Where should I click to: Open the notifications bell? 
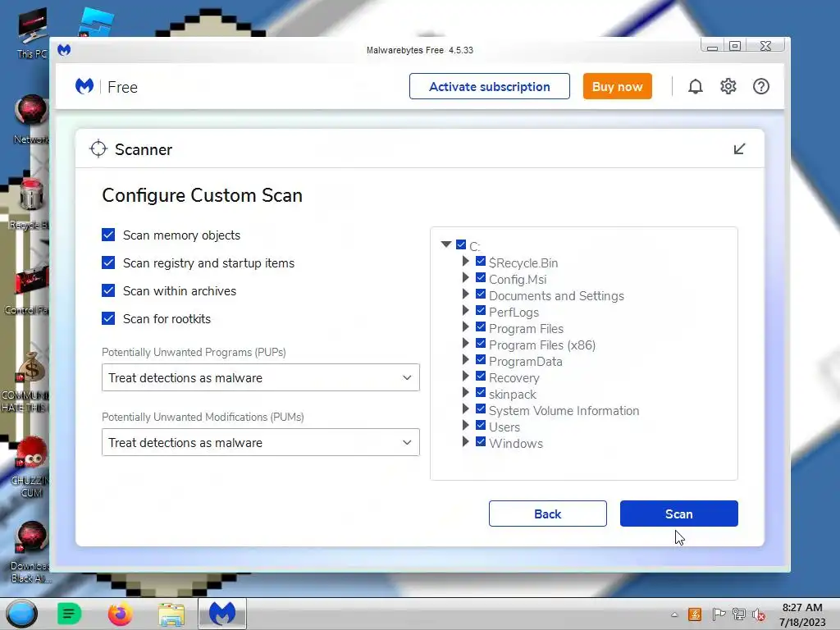(x=696, y=86)
